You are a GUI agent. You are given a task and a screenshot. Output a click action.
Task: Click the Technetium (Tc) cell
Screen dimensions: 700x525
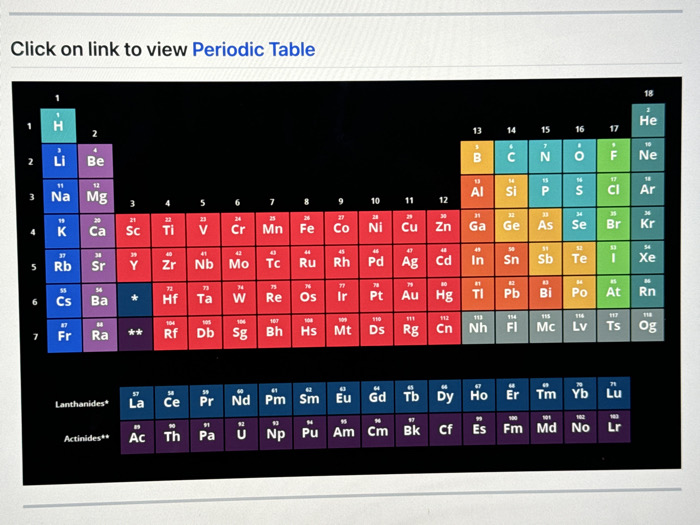(x=273, y=263)
